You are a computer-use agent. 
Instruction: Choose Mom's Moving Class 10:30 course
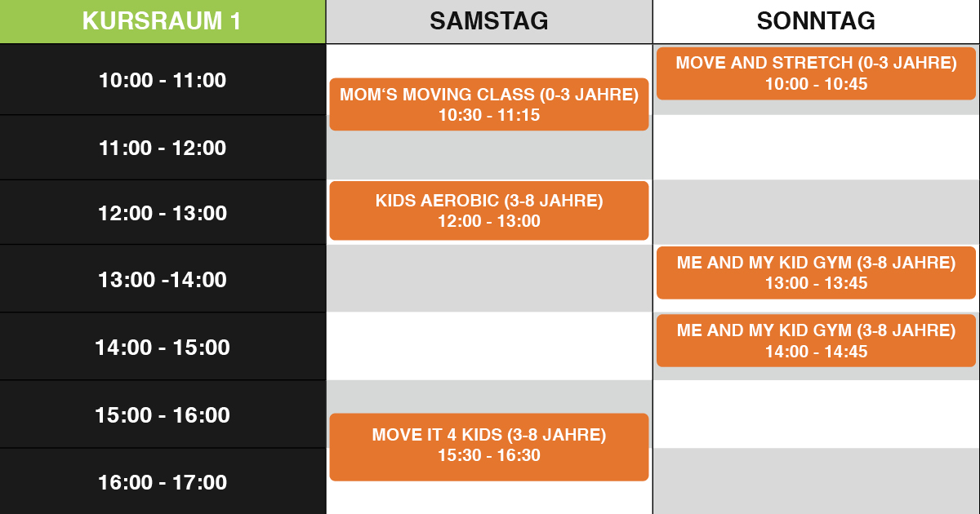click(x=489, y=104)
